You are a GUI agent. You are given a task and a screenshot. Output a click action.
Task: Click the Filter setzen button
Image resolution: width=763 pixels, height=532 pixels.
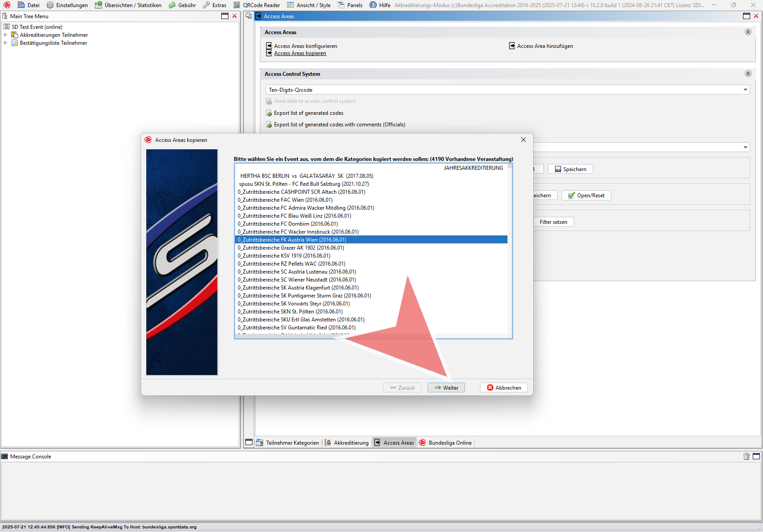(553, 222)
